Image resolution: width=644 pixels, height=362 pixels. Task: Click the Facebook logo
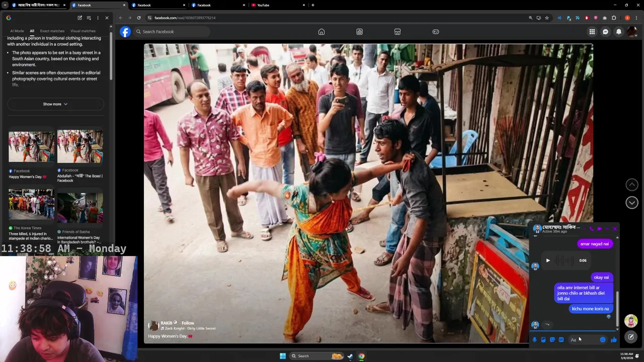tap(125, 32)
